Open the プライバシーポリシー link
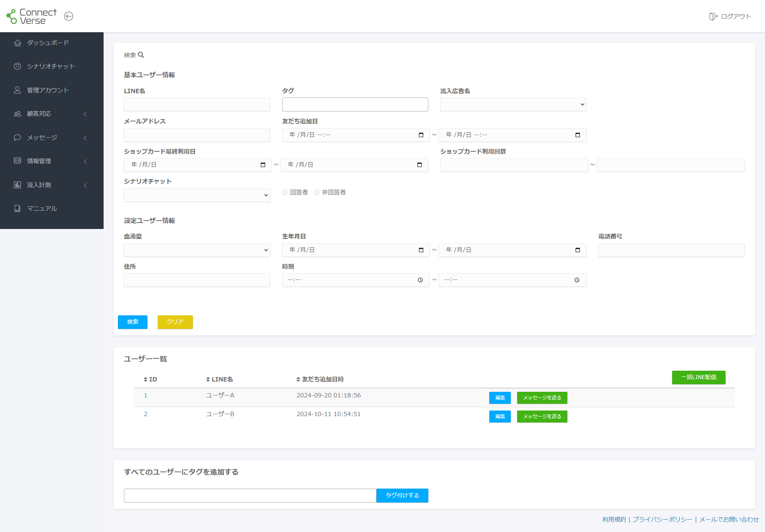This screenshot has width=765, height=532. pos(663,520)
